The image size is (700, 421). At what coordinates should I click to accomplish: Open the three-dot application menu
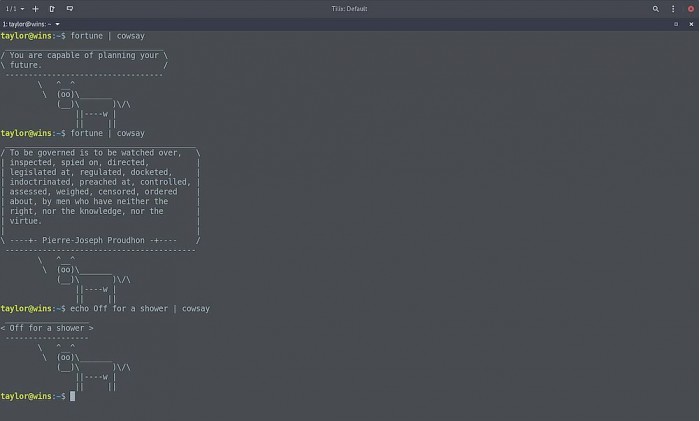pos(673,8)
